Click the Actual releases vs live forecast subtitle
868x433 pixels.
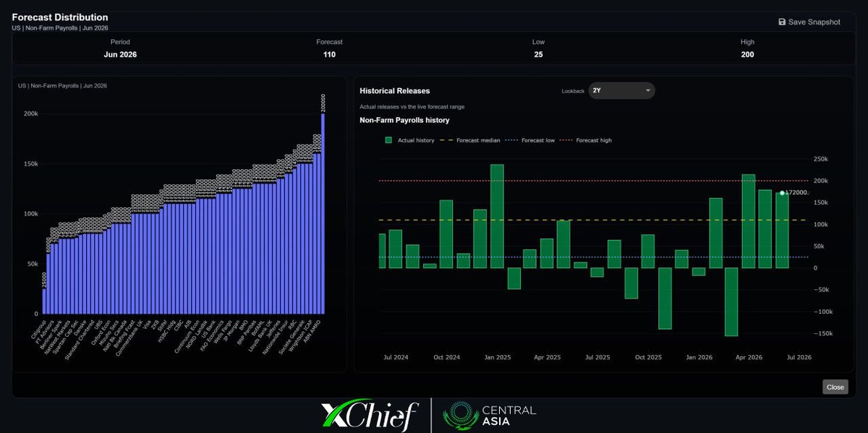(x=412, y=106)
